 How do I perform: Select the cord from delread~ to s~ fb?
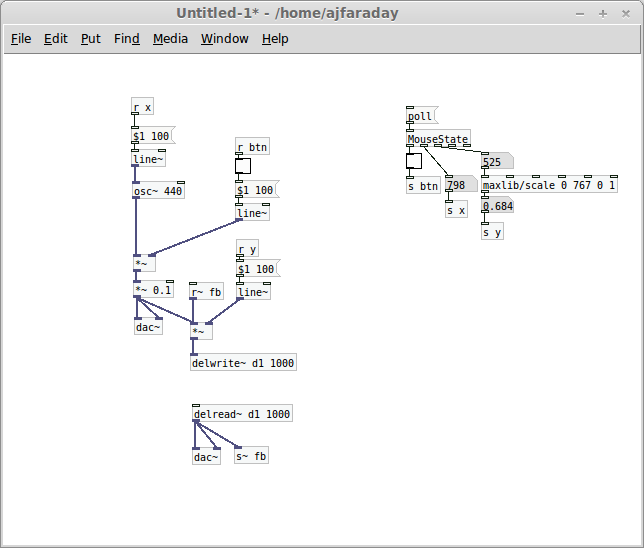pyautogui.click(x=217, y=434)
